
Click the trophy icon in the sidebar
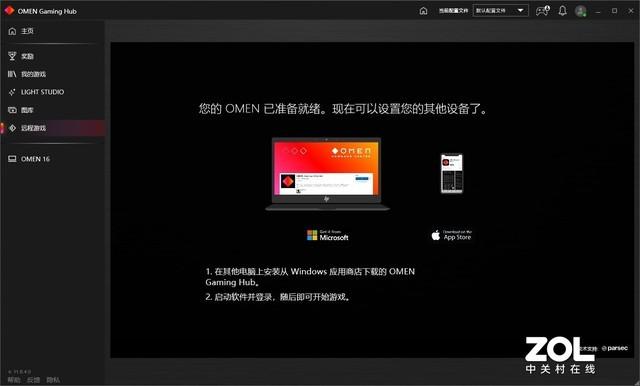(12, 56)
